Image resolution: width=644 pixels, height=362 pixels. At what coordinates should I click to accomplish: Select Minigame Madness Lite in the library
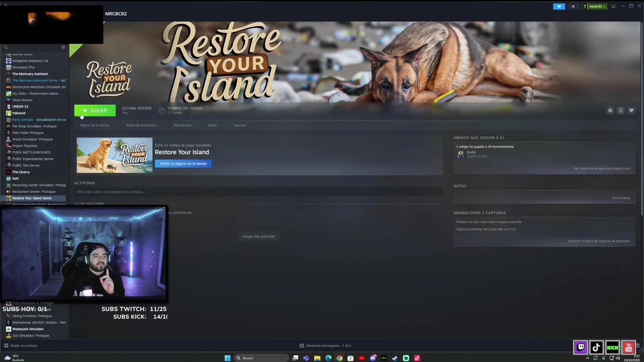pyautogui.click(x=30, y=61)
